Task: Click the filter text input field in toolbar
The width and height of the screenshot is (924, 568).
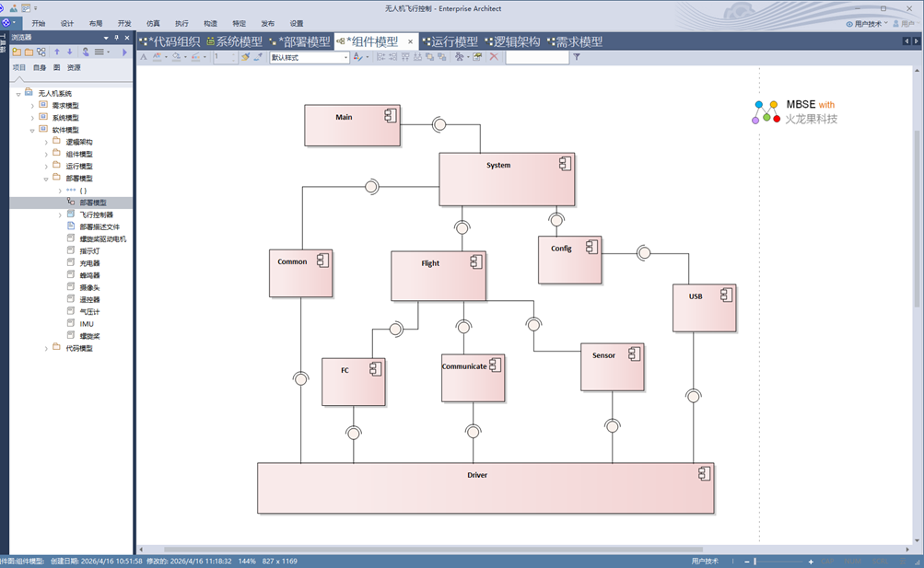Action: tap(537, 57)
